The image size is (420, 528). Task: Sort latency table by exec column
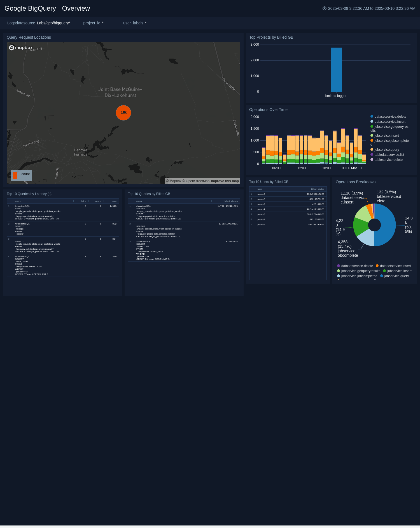(114, 201)
